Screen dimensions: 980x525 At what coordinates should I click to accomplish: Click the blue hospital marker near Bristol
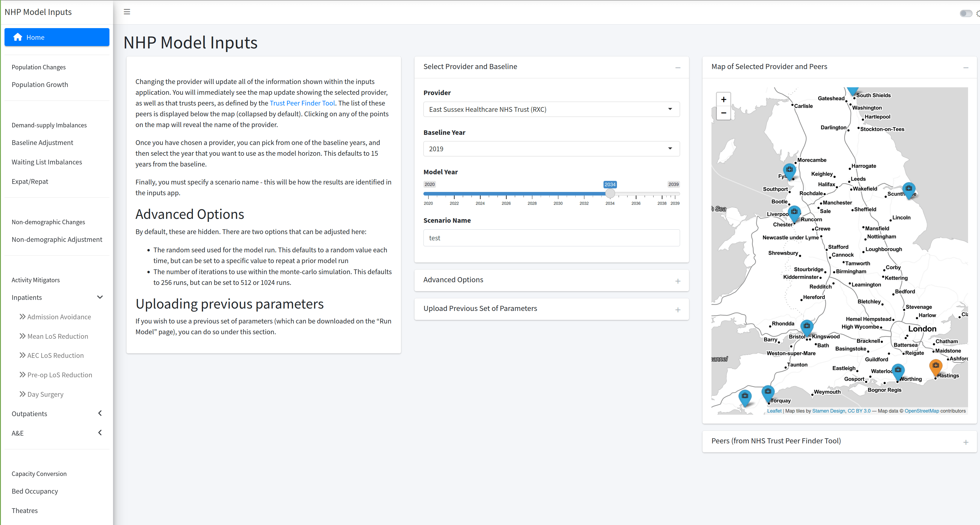click(807, 326)
